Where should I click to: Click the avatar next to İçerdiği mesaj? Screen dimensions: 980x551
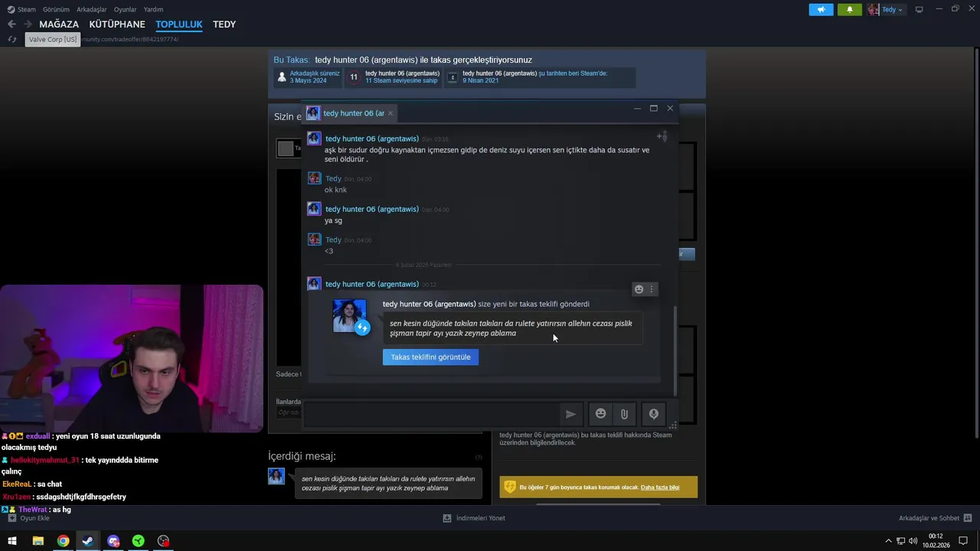click(x=276, y=477)
